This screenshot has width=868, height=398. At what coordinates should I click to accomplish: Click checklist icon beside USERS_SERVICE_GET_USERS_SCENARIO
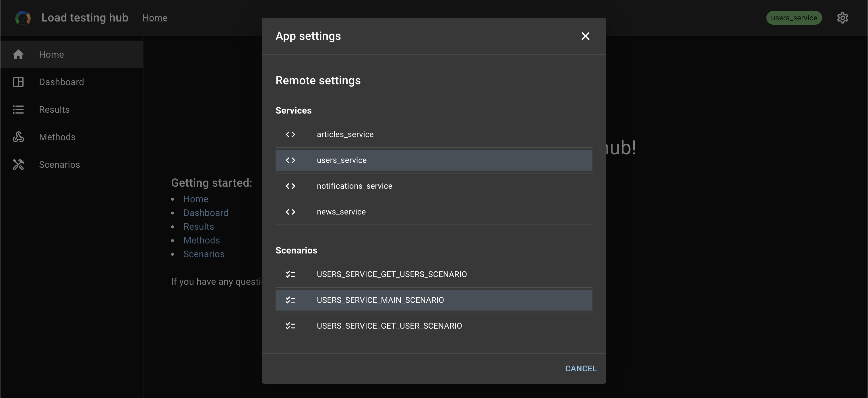point(290,274)
